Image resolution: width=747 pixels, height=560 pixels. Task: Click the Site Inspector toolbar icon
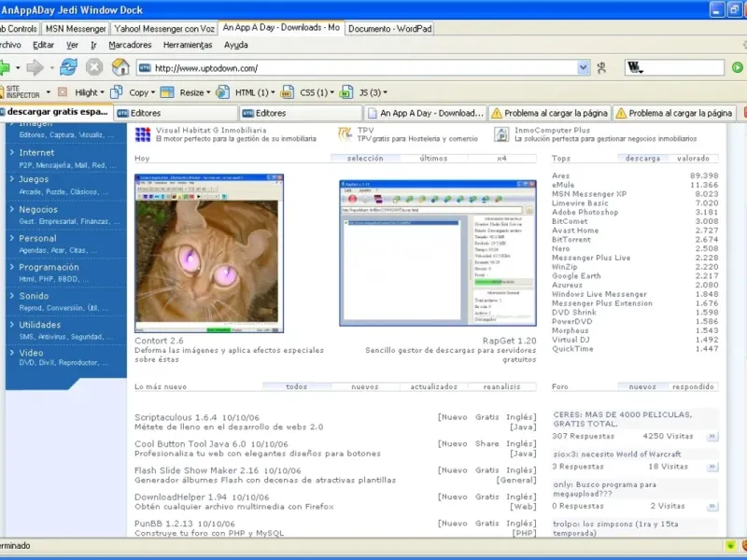22,92
